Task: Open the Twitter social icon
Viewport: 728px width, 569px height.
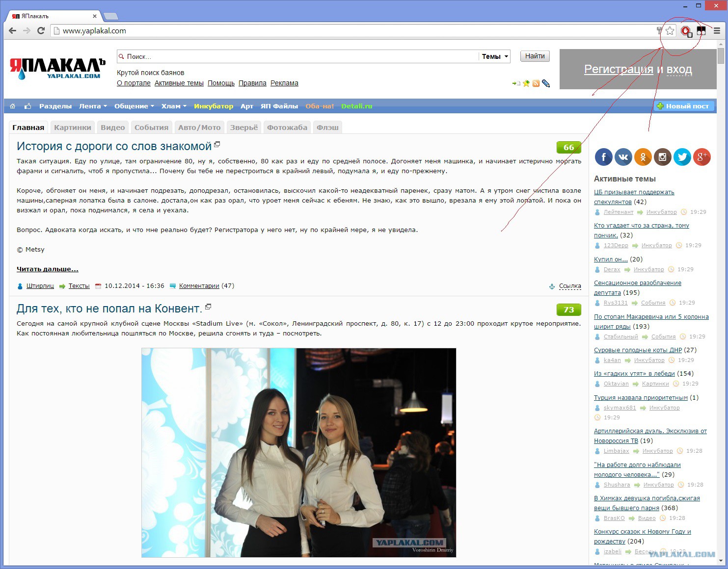Action: [x=682, y=157]
